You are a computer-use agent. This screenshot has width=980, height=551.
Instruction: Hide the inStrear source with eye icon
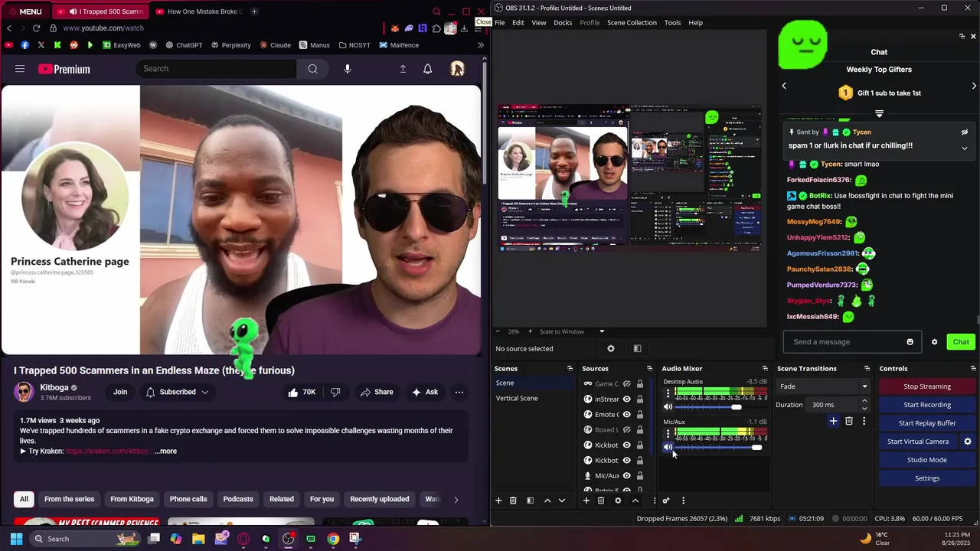(x=626, y=399)
